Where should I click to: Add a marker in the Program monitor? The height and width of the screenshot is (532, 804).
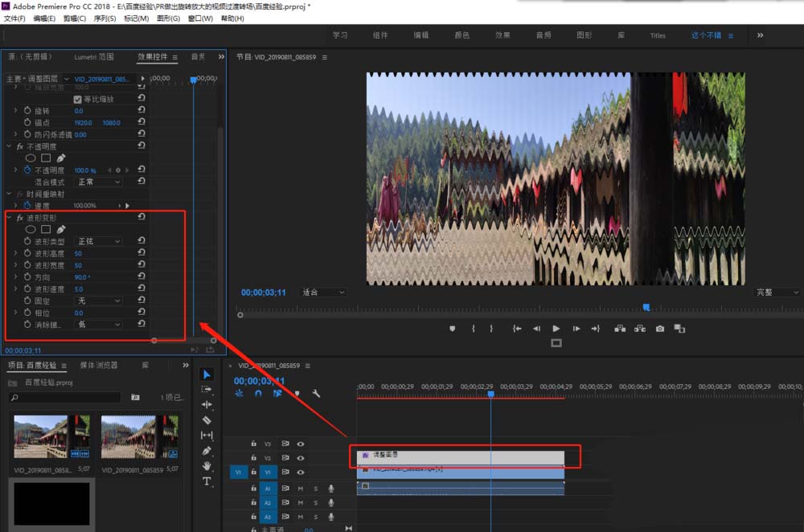point(452,329)
